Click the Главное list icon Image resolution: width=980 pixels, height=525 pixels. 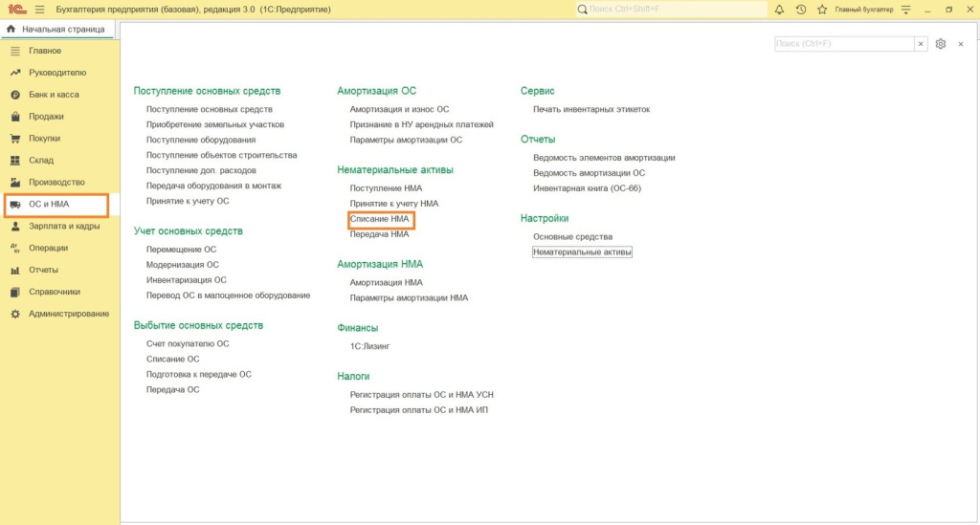15,51
